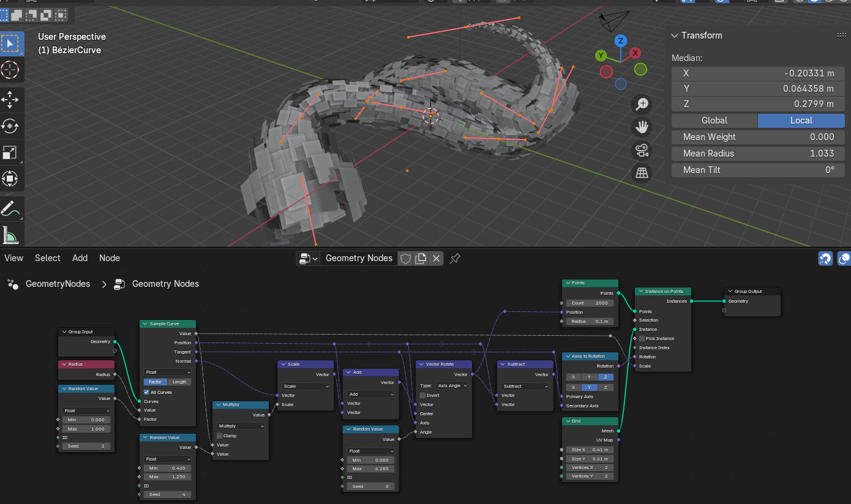Duplicate the node group with the copy icon
851x504 pixels.
[x=421, y=259]
